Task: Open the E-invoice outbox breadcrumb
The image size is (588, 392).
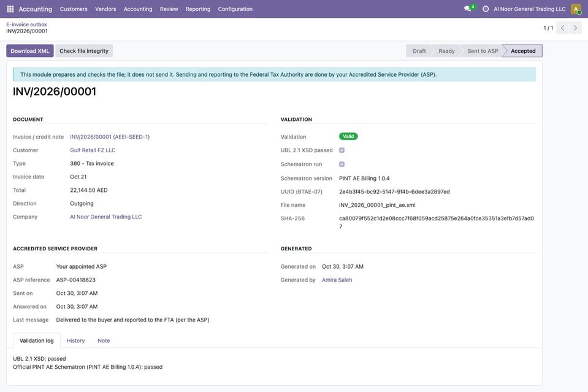Action: click(26, 25)
